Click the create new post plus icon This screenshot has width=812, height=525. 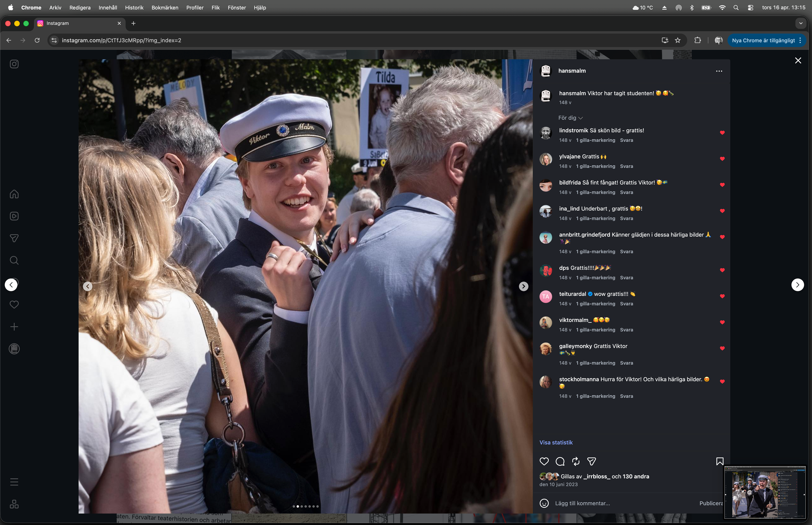click(x=14, y=327)
